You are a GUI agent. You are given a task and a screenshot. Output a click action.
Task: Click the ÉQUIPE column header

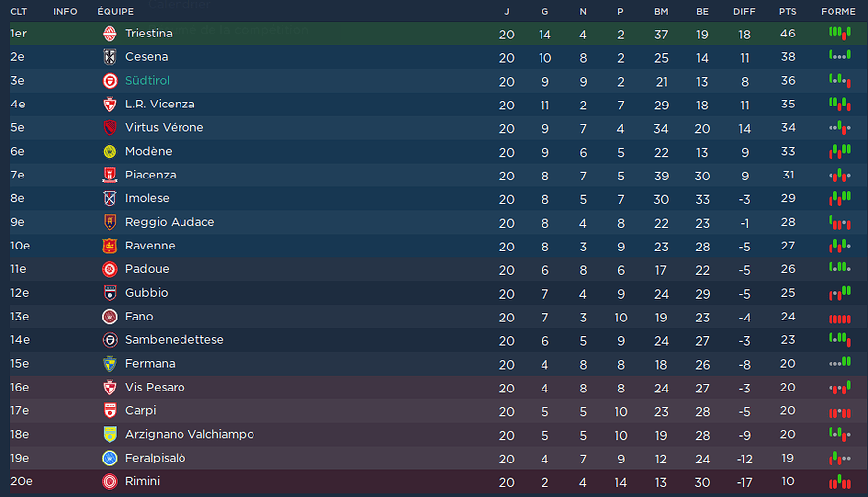click(x=115, y=11)
